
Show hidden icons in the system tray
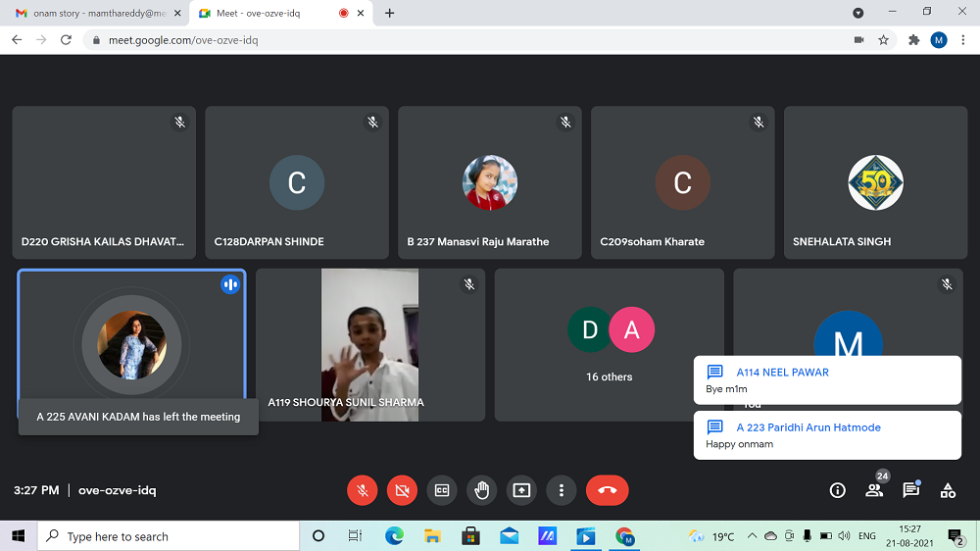pyautogui.click(x=752, y=536)
